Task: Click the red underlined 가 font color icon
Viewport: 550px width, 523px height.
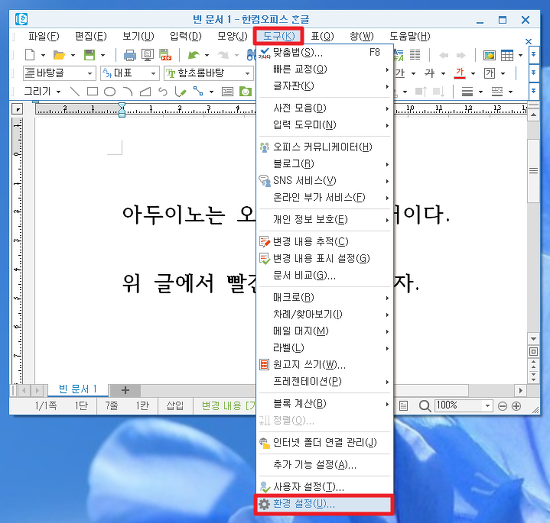Action: pos(460,73)
